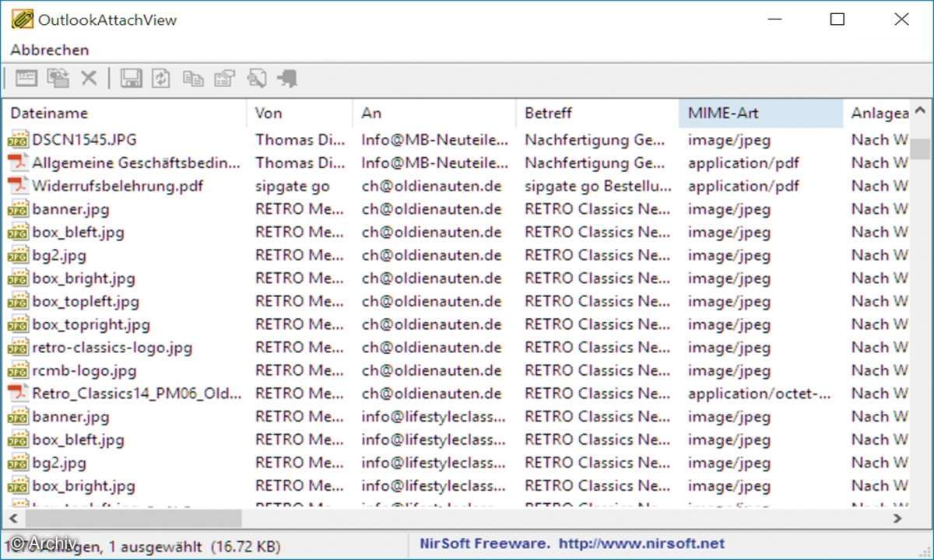Click sender 'sipgate go' cell
934x560 pixels.
[293, 187]
